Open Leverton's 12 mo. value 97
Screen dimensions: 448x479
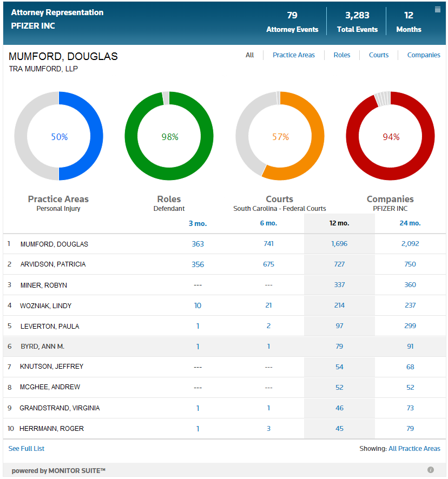point(339,325)
